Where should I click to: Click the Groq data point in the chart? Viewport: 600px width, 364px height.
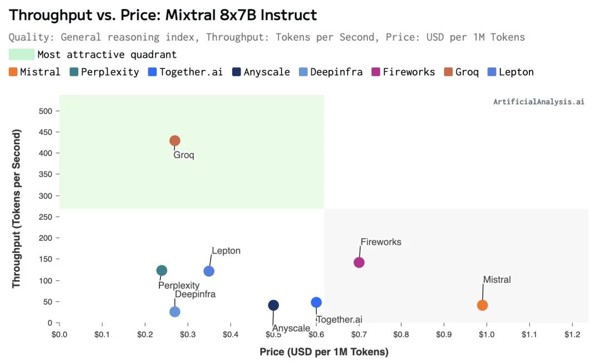click(x=174, y=140)
